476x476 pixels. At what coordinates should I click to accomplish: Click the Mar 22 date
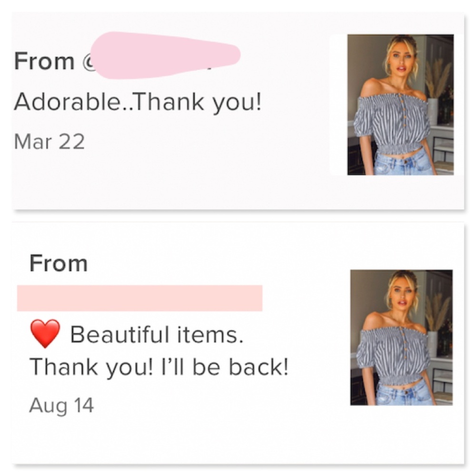50,142
